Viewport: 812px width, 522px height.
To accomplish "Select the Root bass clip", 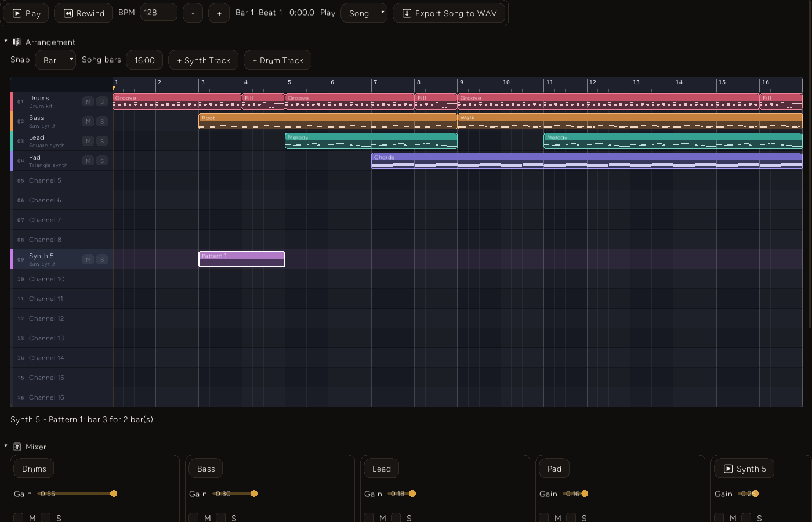I will [328, 121].
